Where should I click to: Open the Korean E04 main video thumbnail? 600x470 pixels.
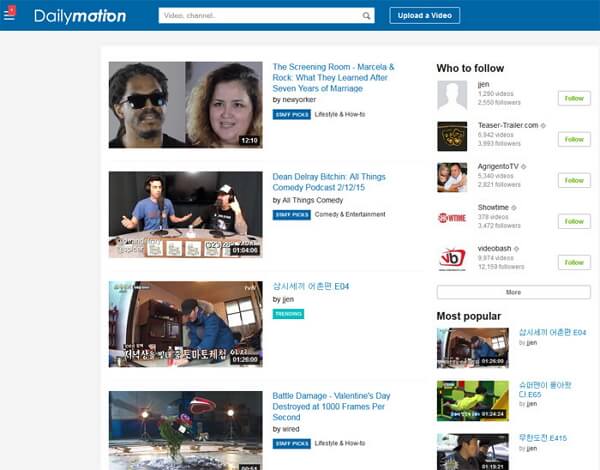(186, 324)
